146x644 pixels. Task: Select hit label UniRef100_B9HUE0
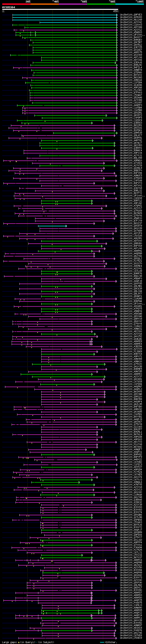coord(131,40)
